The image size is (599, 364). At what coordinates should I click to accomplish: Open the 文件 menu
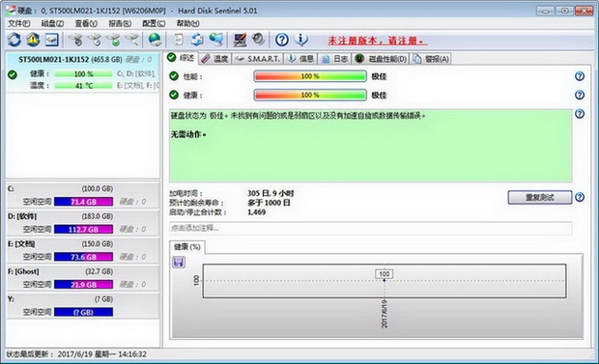[18, 24]
